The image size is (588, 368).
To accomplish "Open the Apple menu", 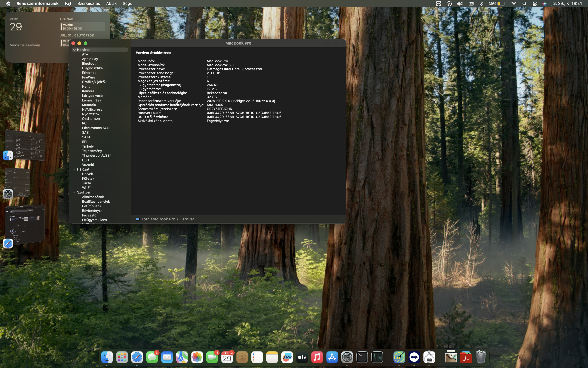I will 8,4.
